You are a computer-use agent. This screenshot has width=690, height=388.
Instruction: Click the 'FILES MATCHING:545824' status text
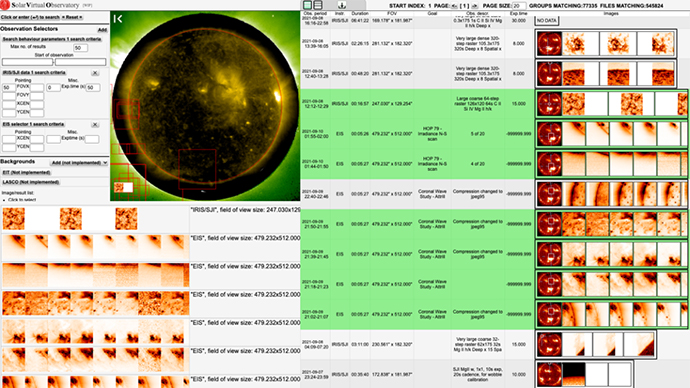632,6
